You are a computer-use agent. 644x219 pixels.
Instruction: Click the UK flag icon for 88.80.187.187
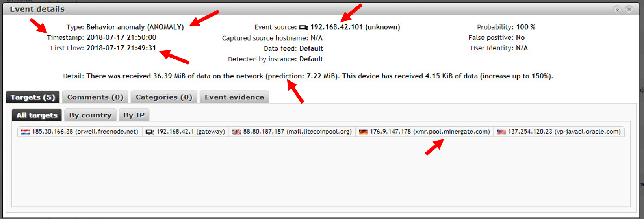tap(236, 132)
